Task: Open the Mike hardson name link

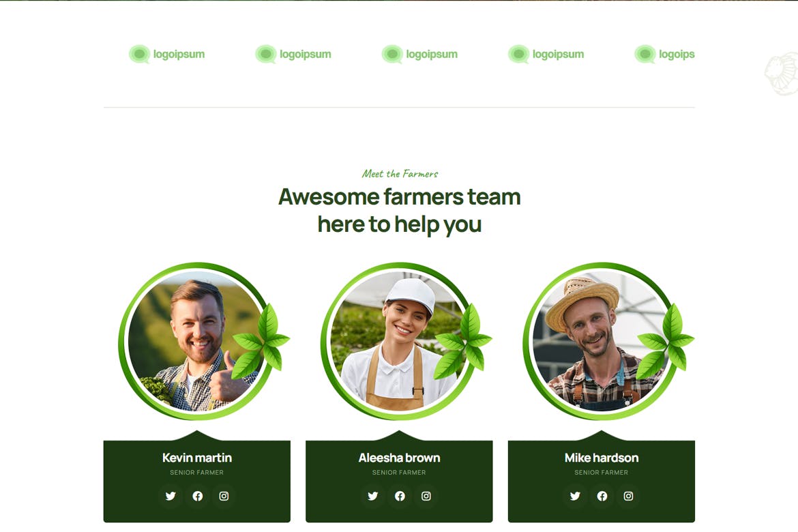Action: point(602,458)
